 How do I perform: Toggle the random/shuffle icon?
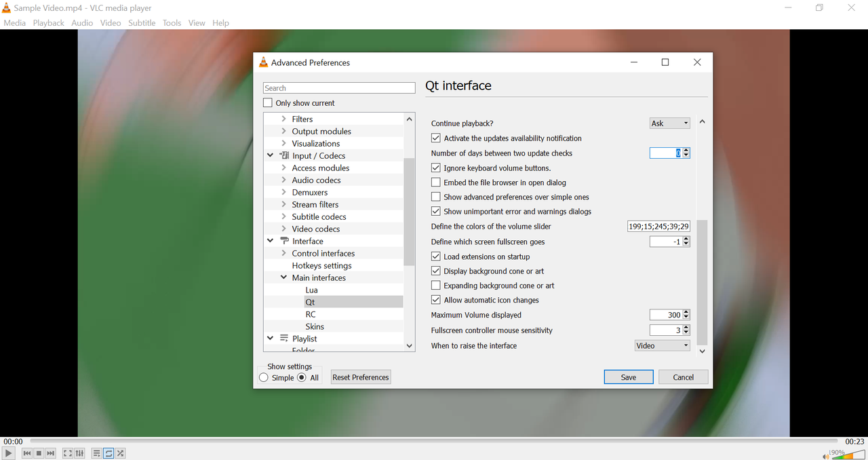[x=120, y=453]
